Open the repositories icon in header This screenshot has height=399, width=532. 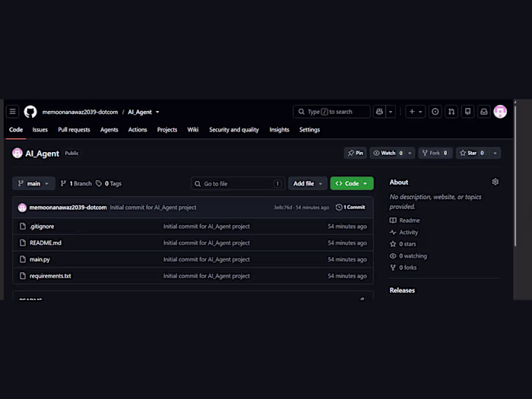point(467,112)
